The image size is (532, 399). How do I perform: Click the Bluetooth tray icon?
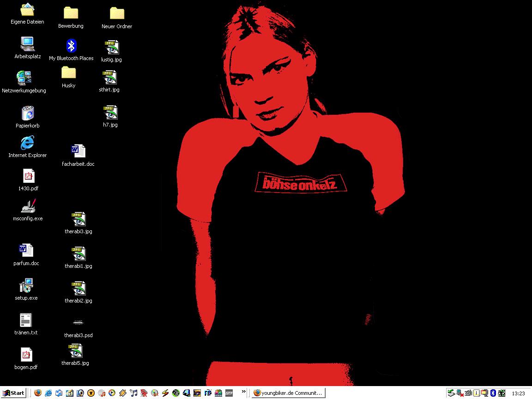tap(493, 393)
